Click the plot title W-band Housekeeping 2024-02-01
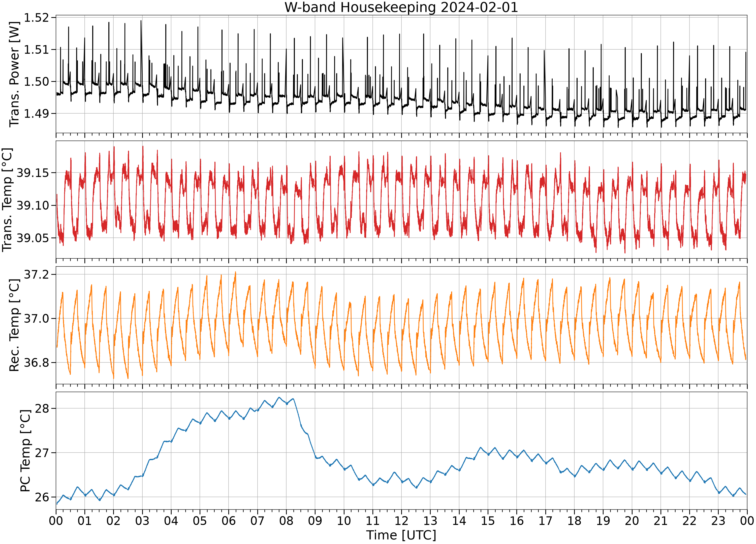 [x=401, y=7]
